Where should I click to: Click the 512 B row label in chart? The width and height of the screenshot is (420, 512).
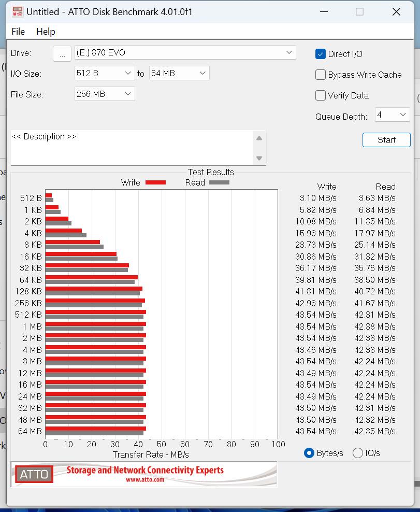click(x=31, y=198)
